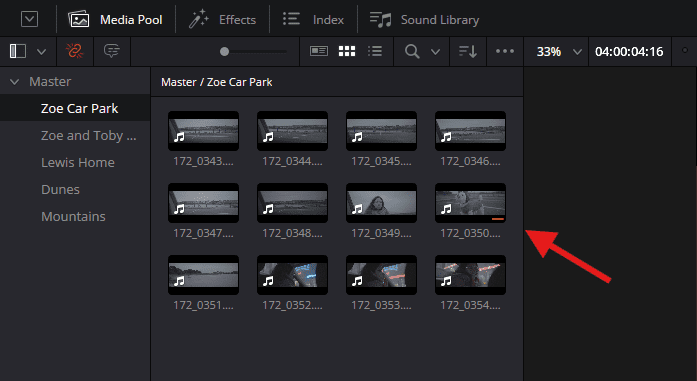Click the 172_0352 clip name label
The width and height of the screenshot is (697, 381).
tap(292, 305)
